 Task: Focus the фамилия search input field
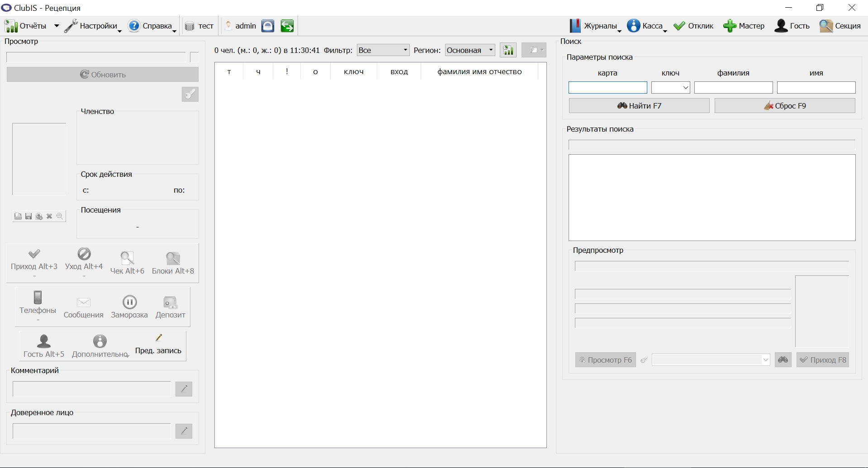click(733, 87)
